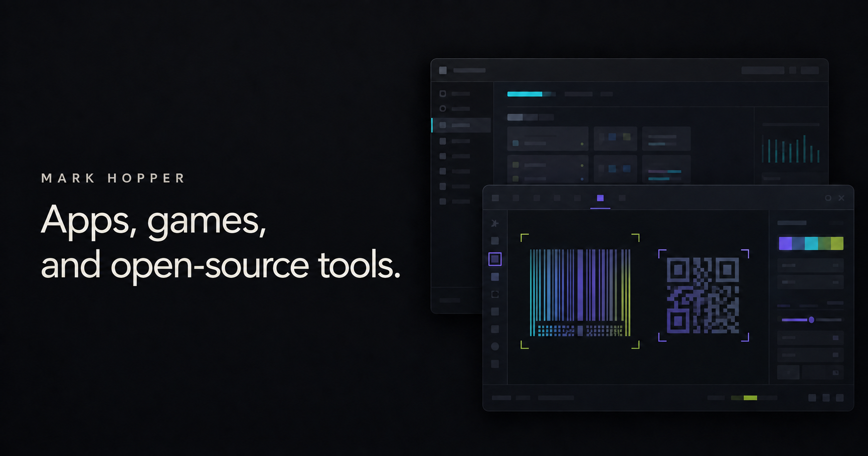
Task: Pick the slate blue color swatch
Action: [798, 243]
